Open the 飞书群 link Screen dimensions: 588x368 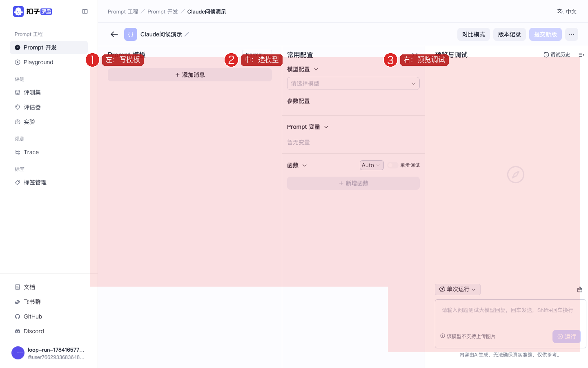pyautogui.click(x=49, y=302)
